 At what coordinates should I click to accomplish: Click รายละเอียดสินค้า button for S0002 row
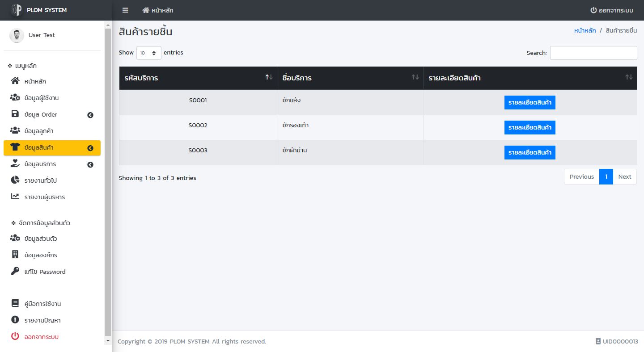[530, 127]
